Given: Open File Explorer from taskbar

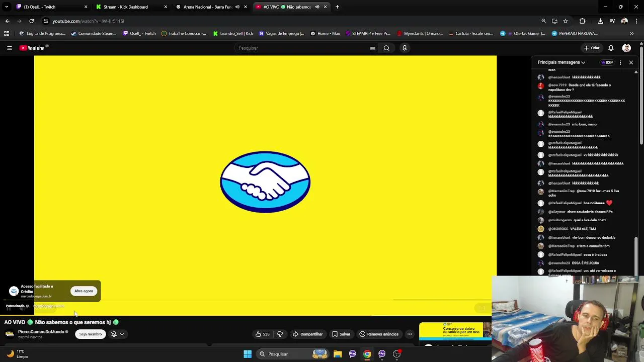Looking at the screenshot, I should 338,354.
